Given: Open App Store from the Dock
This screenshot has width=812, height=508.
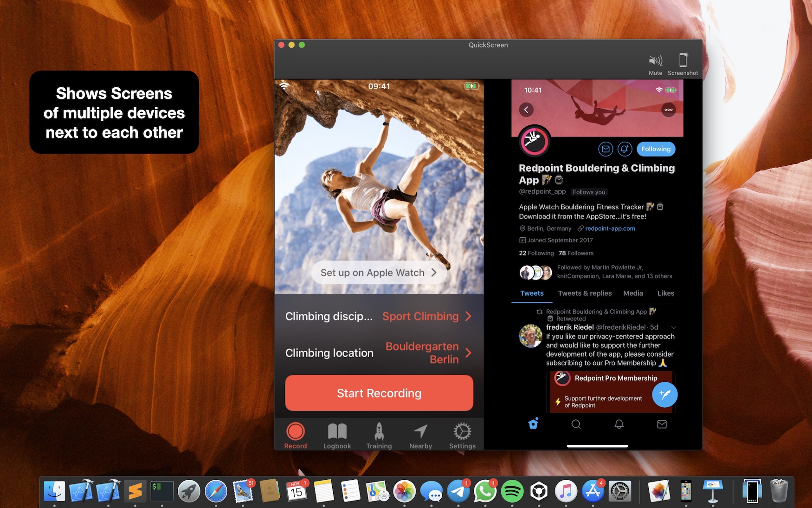Looking at the screenshot, I should click(x=593, y=491).
